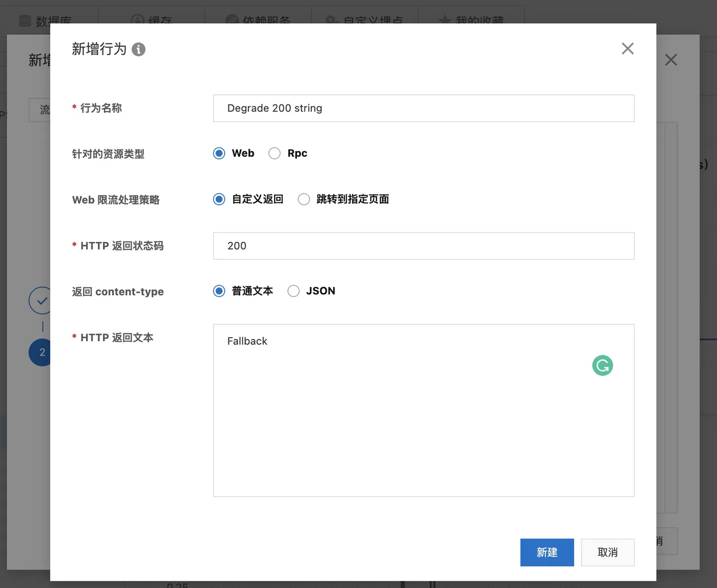Choose 自定义返回 handling strategy
Image resolution: width=717 pixels, height=588 pixels.
pyautogui.click(x=219, y=199)
